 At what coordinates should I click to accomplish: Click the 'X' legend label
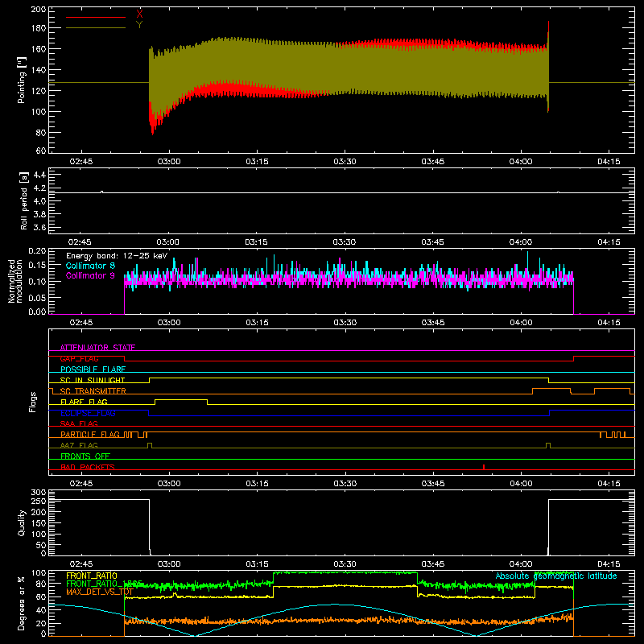click(x=139, y=14)
